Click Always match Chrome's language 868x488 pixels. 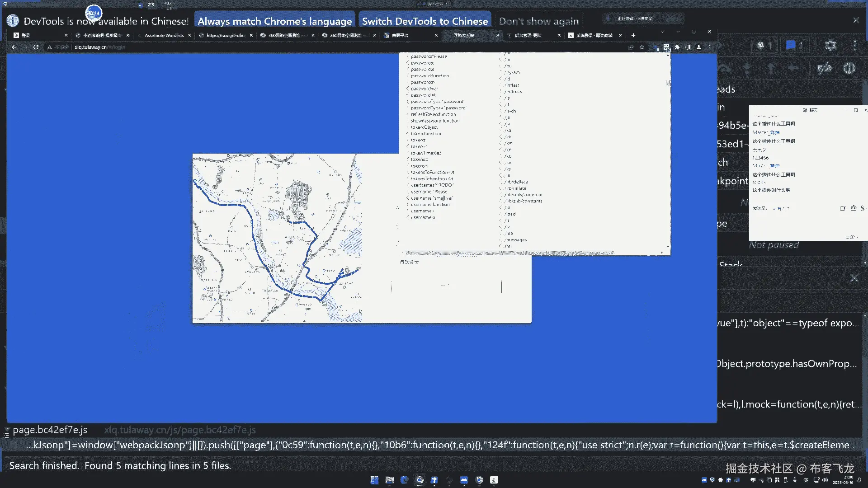(274, 21)
